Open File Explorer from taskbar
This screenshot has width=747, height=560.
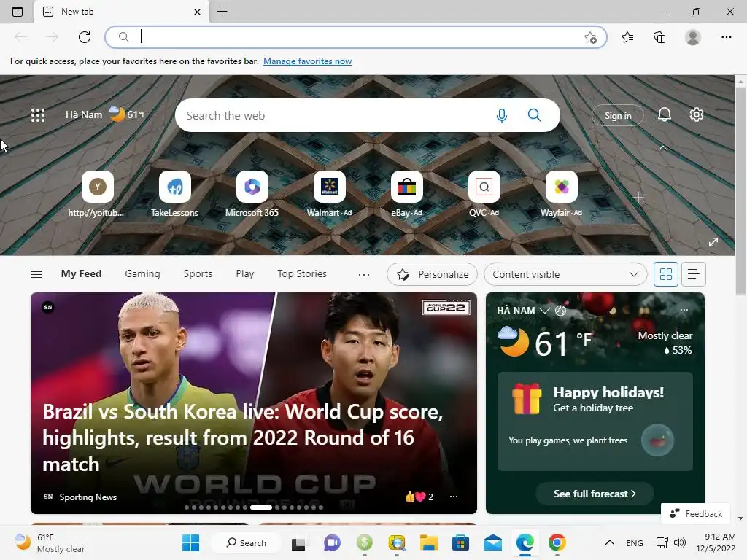[x=428, y=542]
